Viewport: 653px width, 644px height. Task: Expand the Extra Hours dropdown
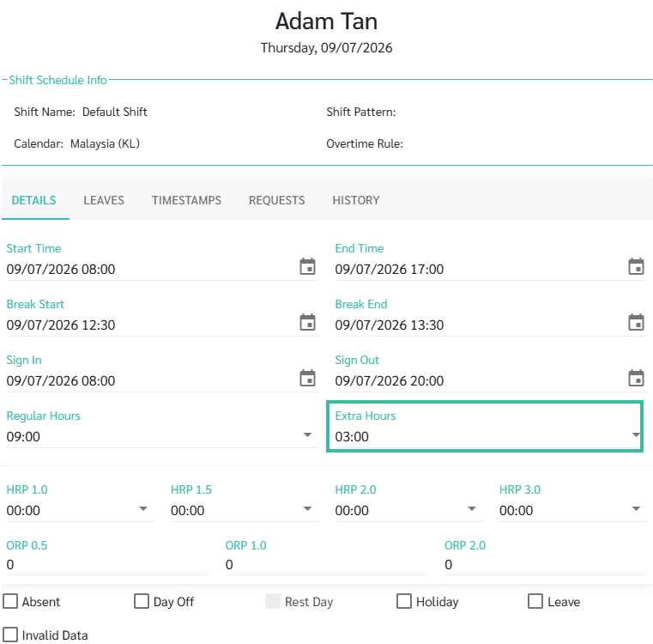[x=636, y=434]
